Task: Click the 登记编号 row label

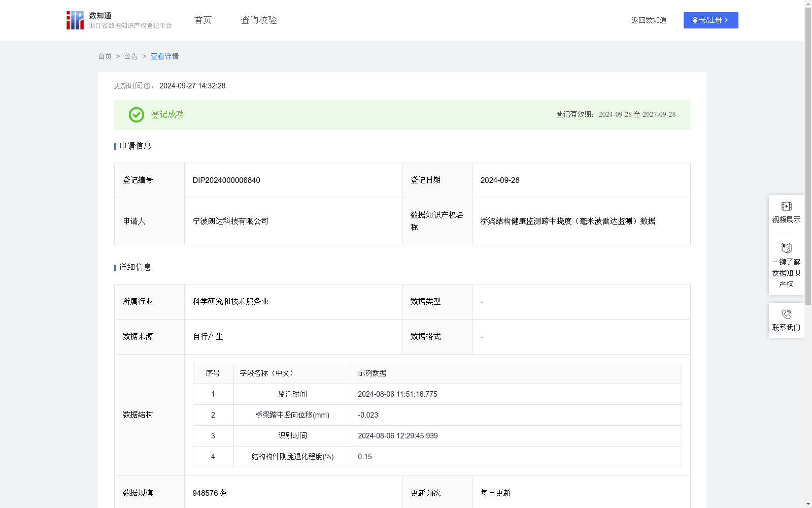Action: tap(138, 180)
